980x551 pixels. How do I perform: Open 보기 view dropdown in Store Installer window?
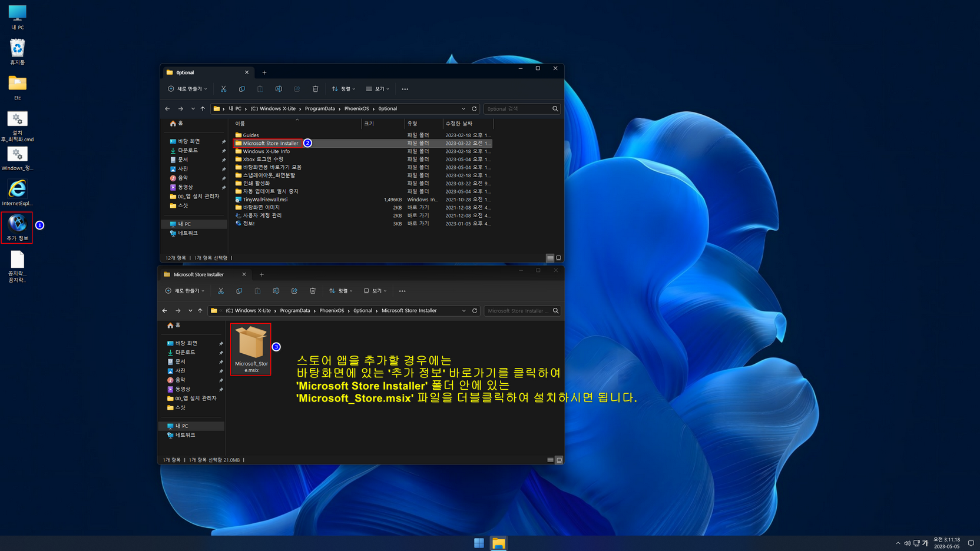click(x=375, y=291)
